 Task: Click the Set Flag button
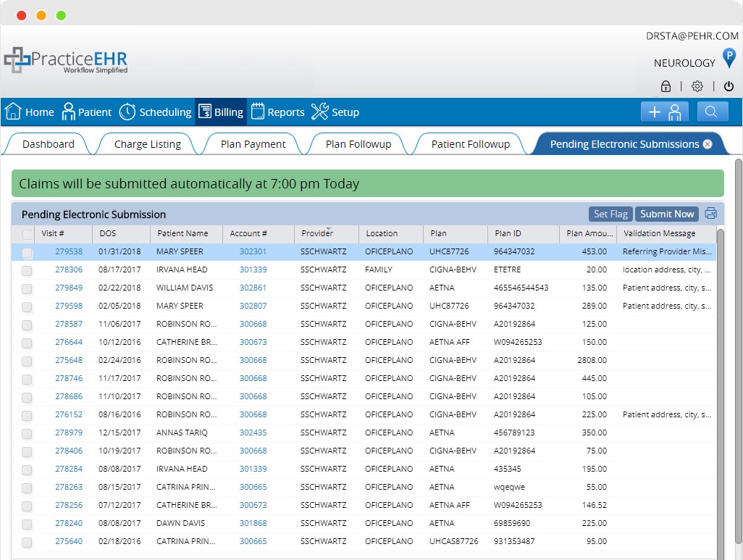(x=610, y=214)
